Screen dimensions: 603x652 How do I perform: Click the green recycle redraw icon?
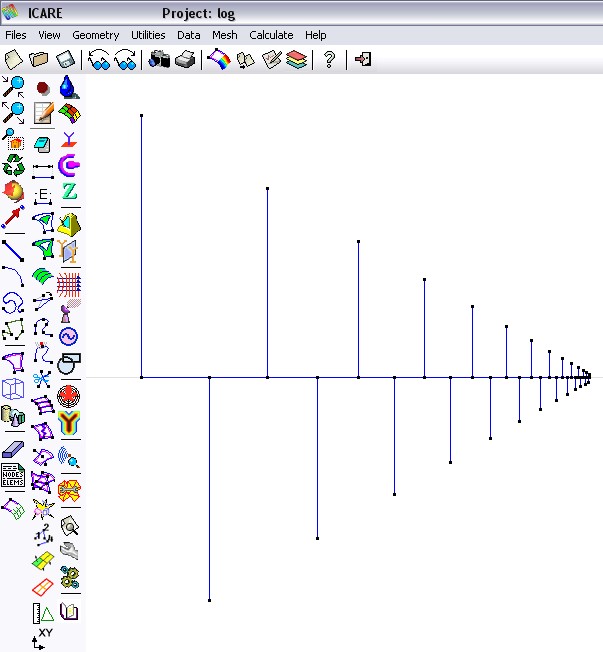13,165
